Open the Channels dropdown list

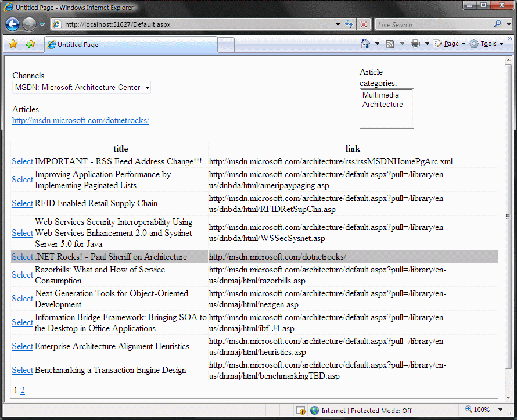click(x=81, y=87)
